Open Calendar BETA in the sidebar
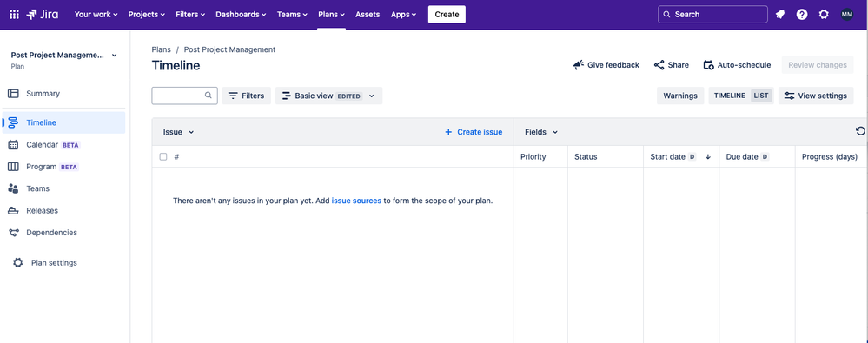This screenshot has height=343, width=868. (63, 145)
